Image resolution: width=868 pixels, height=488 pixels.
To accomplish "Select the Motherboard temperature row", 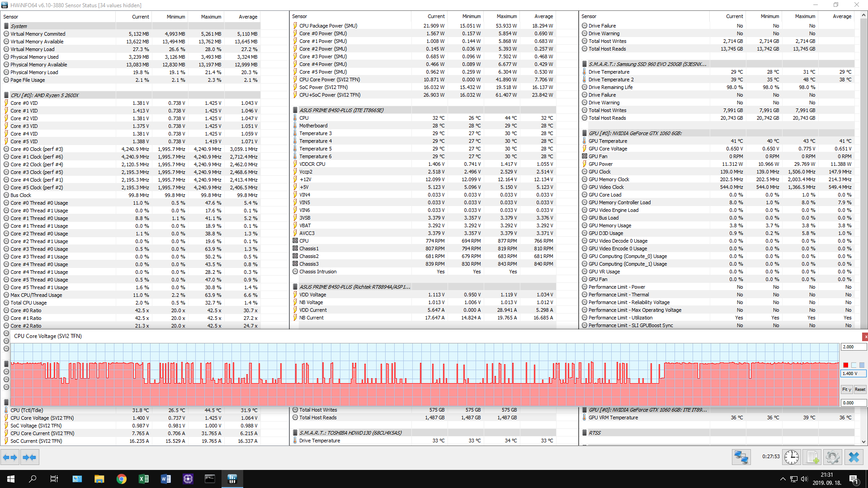I will (x=423, y=126).
